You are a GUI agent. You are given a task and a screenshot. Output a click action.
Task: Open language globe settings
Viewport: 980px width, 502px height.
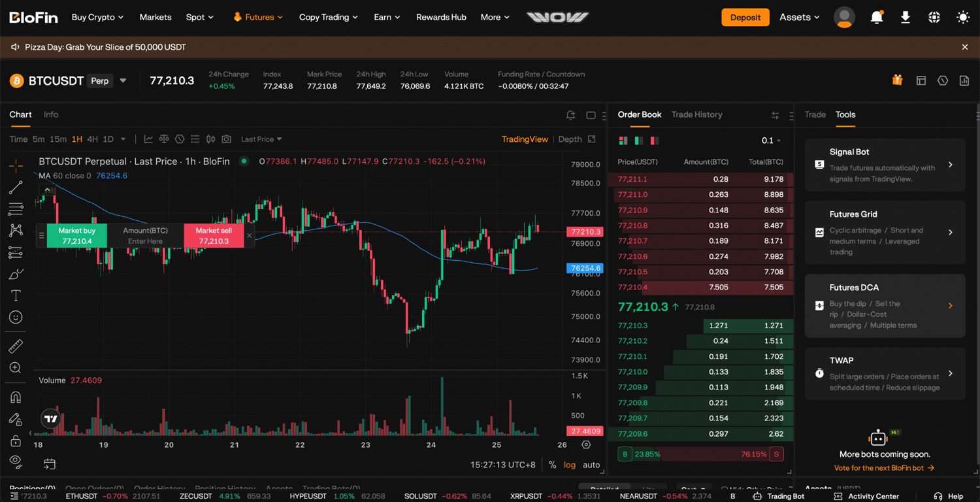click(x=934, y=18)
